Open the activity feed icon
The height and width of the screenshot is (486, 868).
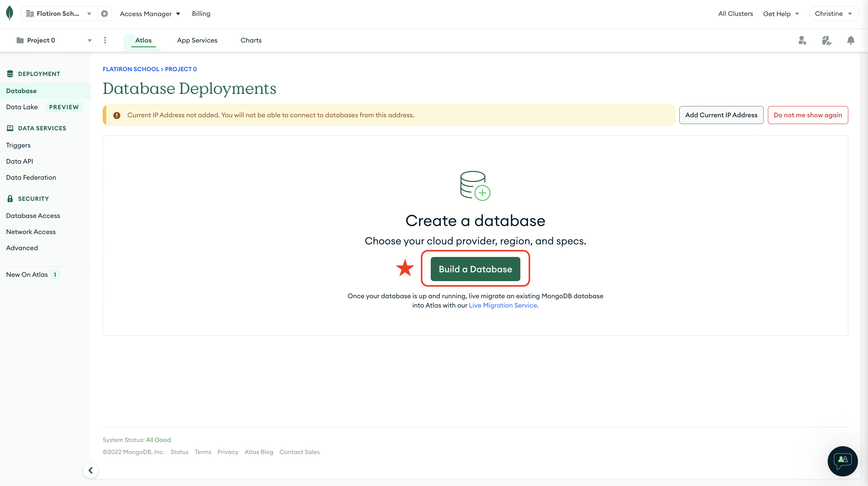coord(826,40)
